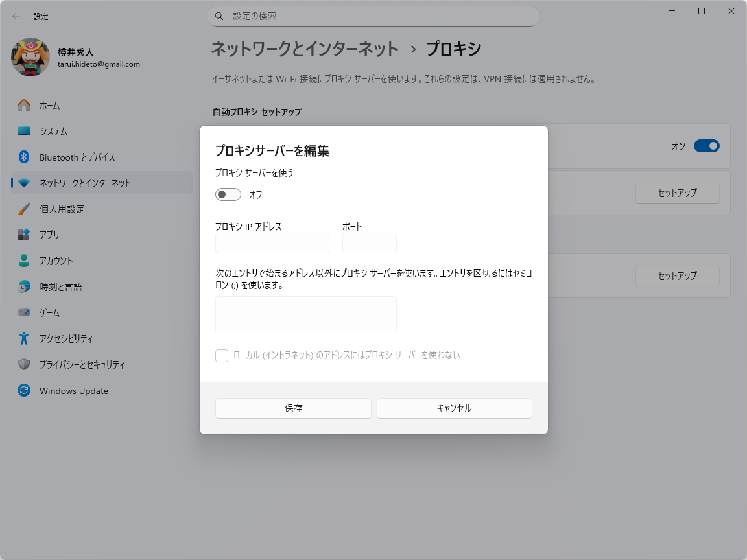The width and height of the screenshot is (747, 560).
Task: Enable the プロキシ サーバーを使う toggle
Action: [228, 194]
